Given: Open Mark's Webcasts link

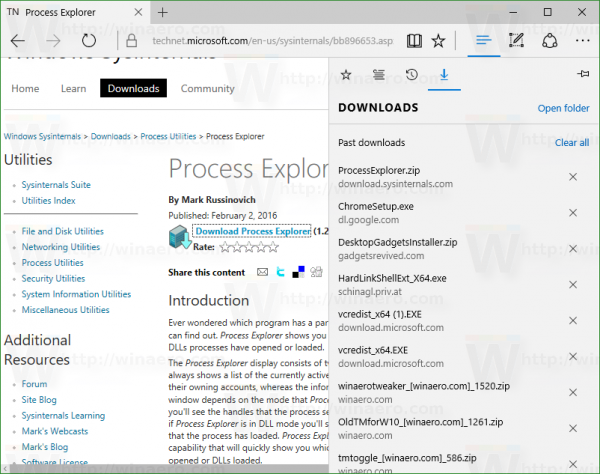Looking at the screenshot, I should point(55,431).
